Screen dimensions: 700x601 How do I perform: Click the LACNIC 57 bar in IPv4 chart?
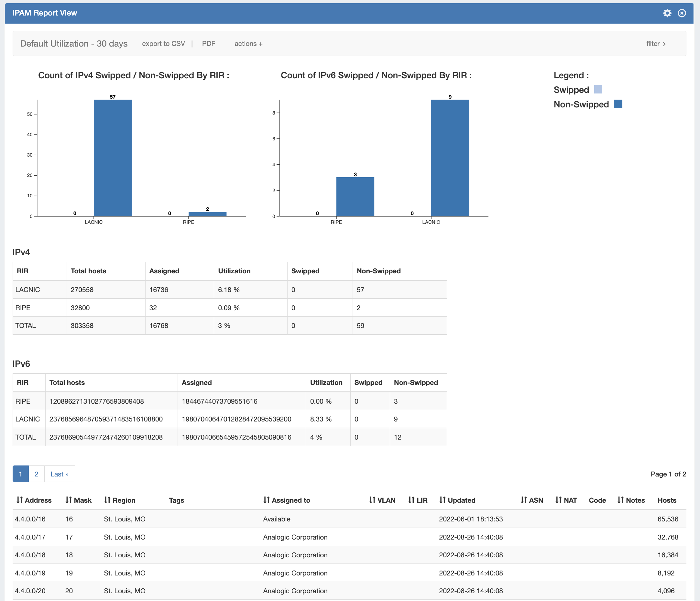(113, 158)
